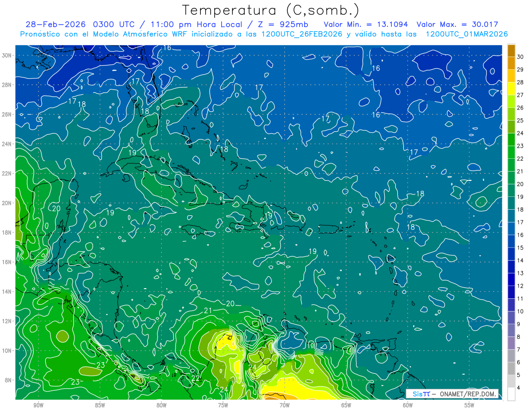Click the 24N latitude axis label
Screen dimensions: 532x411
pos(7,144)
